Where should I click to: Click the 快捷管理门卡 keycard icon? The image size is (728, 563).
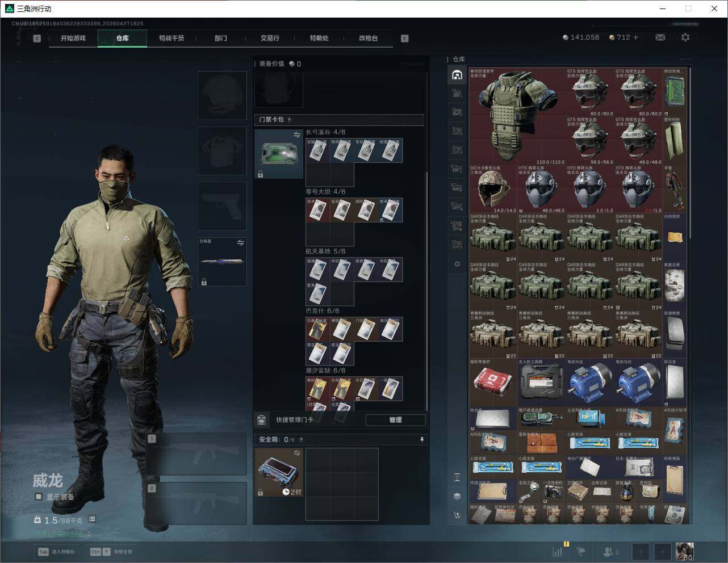pos(261,420)
